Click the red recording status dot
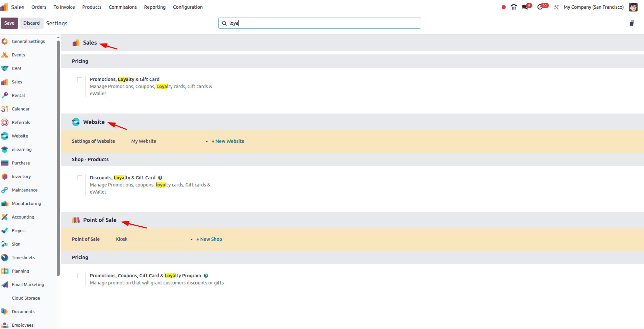644x329 pixels. click(503, 7)
